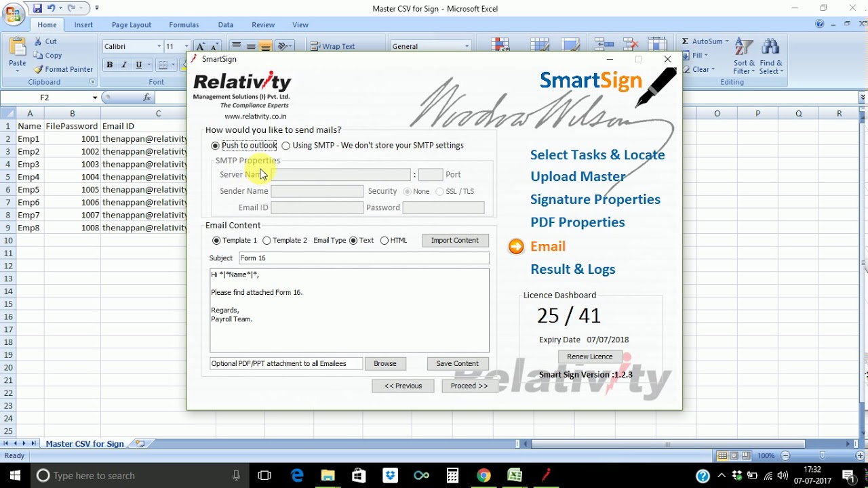This screenshot has height=488, width=868.
Task: Click the Task View taskbar icon
Action: (264, 475)
